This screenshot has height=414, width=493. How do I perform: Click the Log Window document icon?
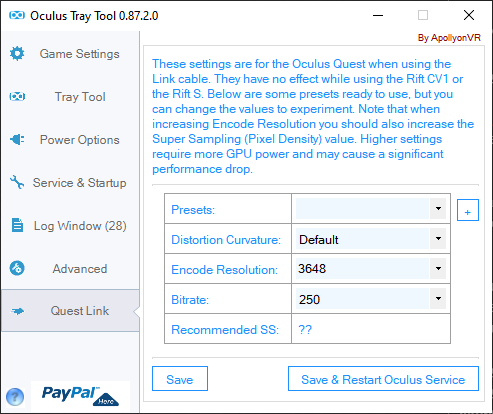17,225
